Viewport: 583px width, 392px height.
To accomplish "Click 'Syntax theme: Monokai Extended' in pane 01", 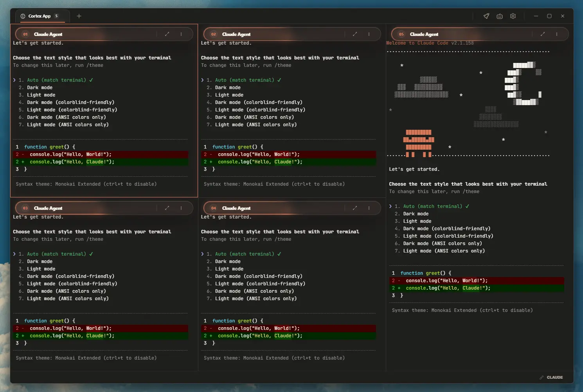I will click(x=58, y=184).
